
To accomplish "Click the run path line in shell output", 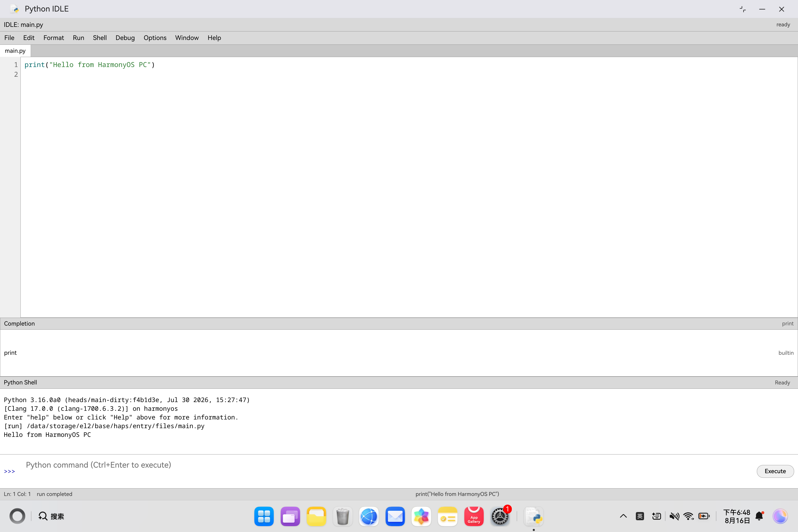I will (104, 426).
